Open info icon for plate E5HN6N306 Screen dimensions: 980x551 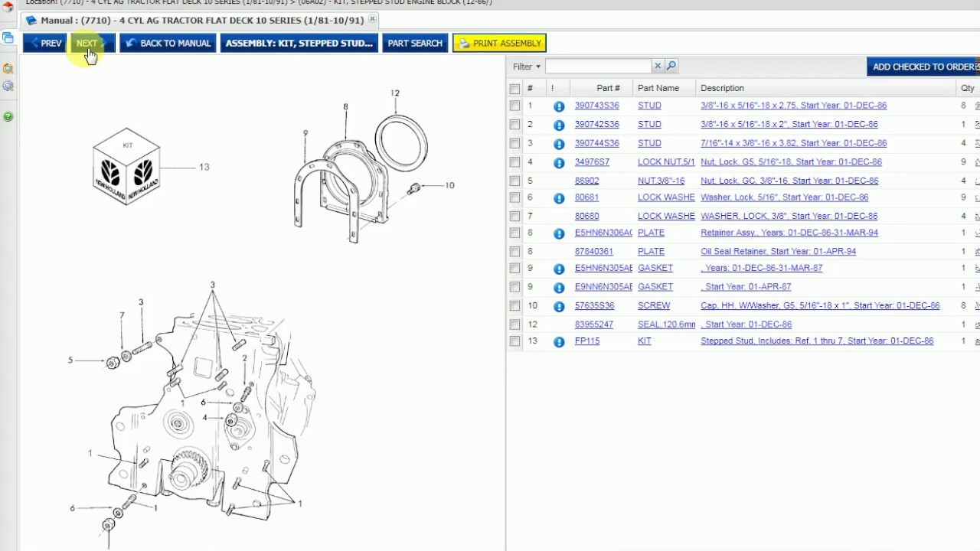(x=559, y=233)
